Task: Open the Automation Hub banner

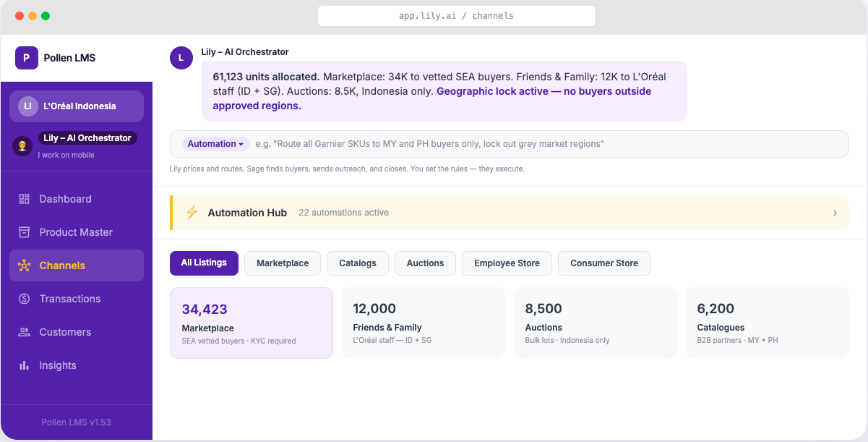Action: (510, 213)
